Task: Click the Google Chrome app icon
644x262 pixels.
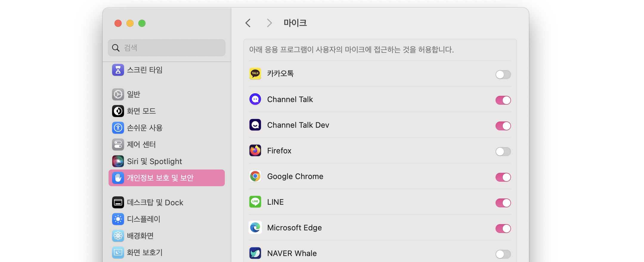Action: point(255,176)
